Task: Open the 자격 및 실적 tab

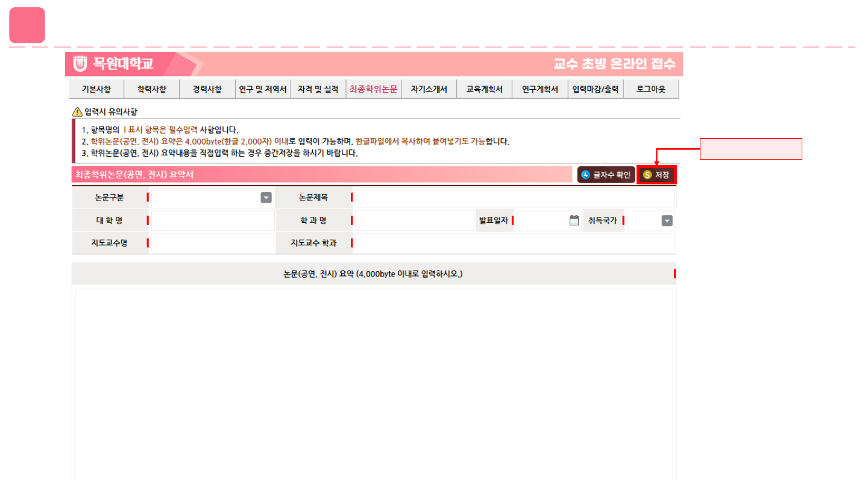Action: (318, 89)
